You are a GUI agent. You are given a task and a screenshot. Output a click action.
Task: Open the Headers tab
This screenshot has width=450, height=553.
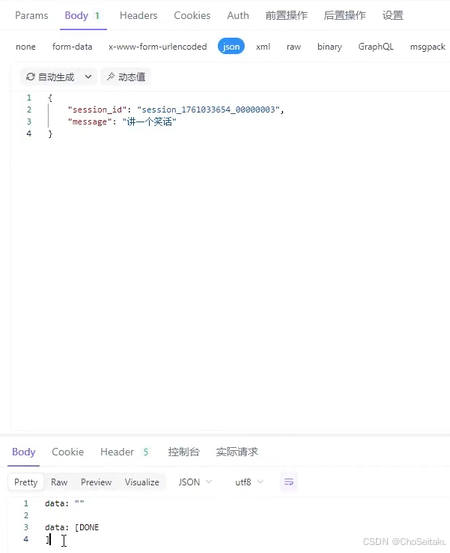[x=138, y=16]
